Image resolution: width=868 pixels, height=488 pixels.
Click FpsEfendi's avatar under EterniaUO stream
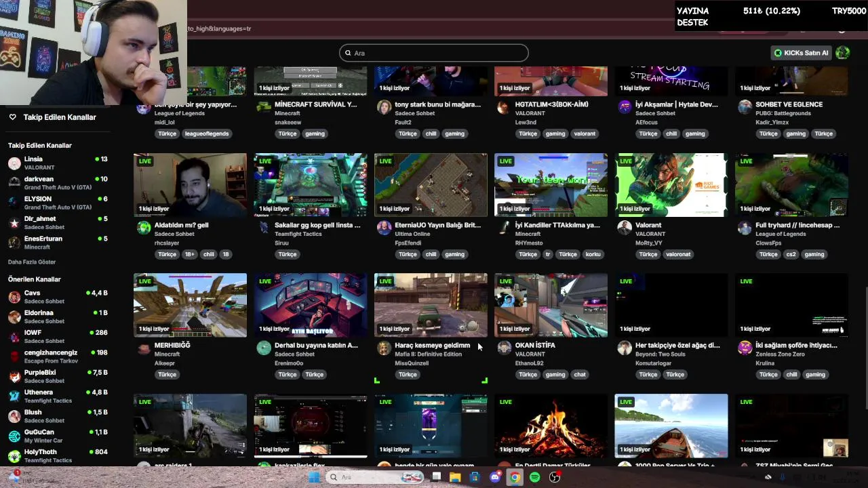384,228
